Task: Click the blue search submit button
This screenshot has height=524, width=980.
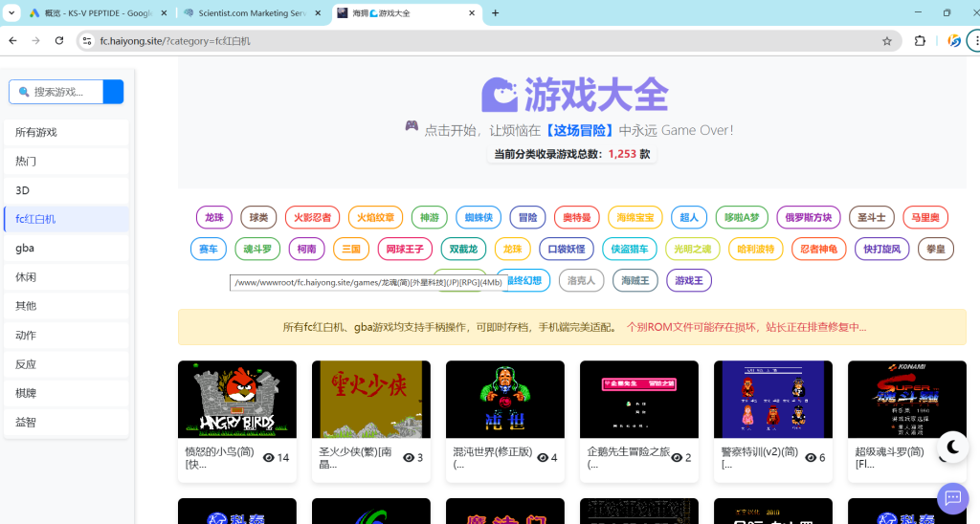Action: (113, 92)
